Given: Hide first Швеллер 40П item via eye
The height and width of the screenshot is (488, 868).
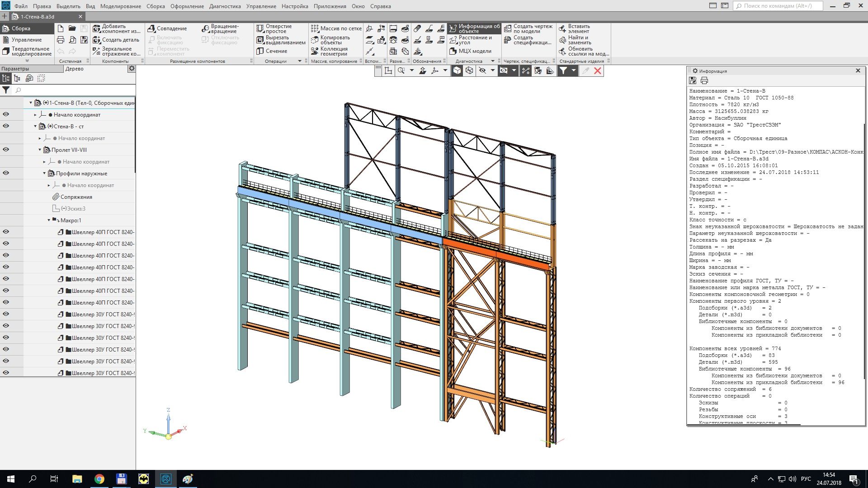Looking at the screenshot, I should 6,232.
